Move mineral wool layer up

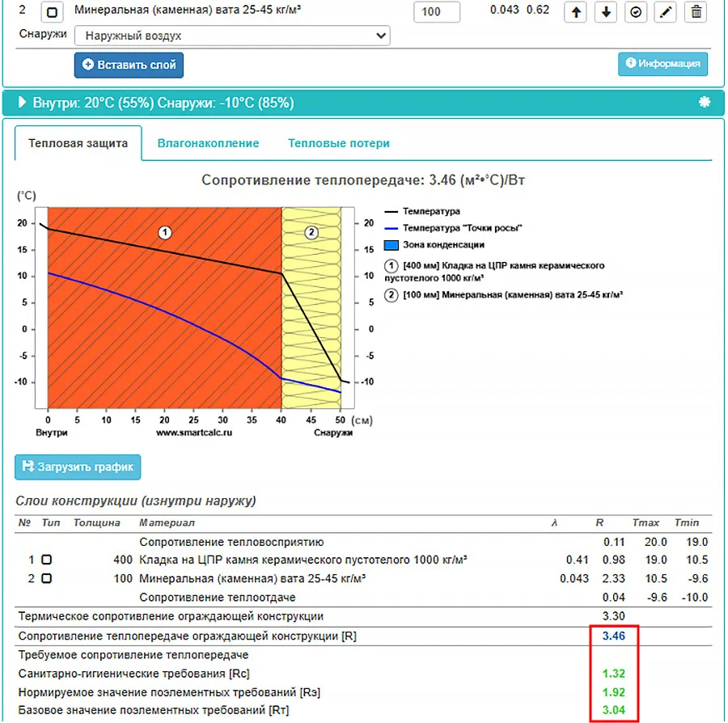(575, 11)
